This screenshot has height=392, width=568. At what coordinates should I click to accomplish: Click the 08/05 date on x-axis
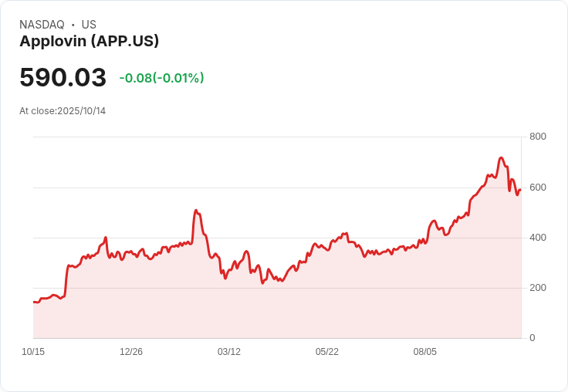click(425, 352)
